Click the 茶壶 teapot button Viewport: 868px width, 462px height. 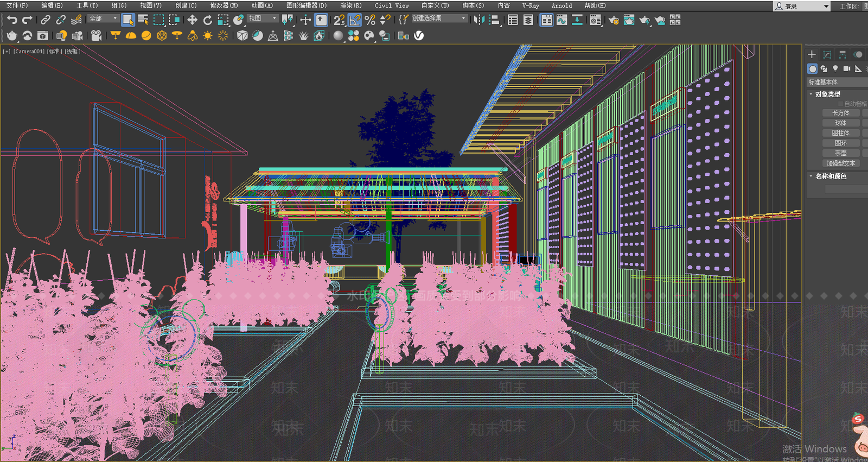click(841, 153)
